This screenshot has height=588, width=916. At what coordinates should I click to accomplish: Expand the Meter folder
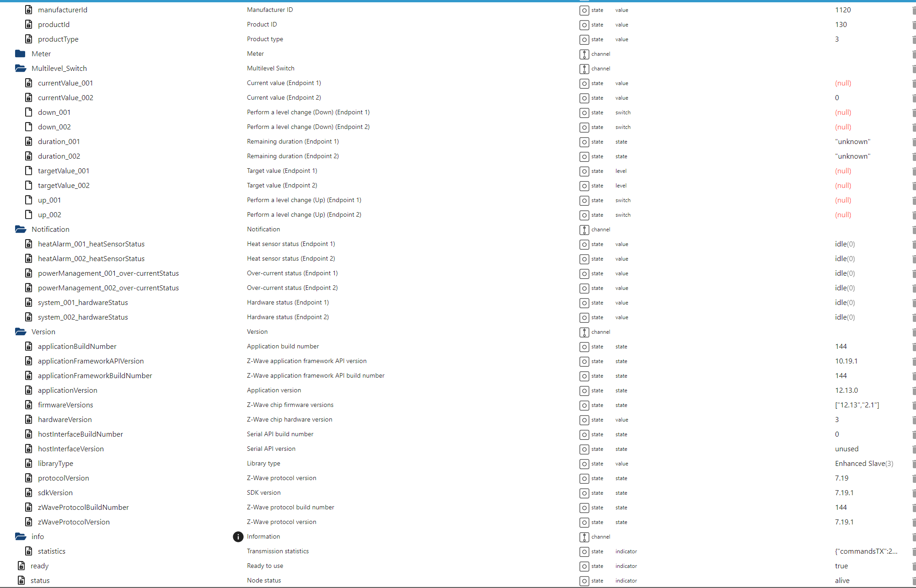(x=20, y=54)
